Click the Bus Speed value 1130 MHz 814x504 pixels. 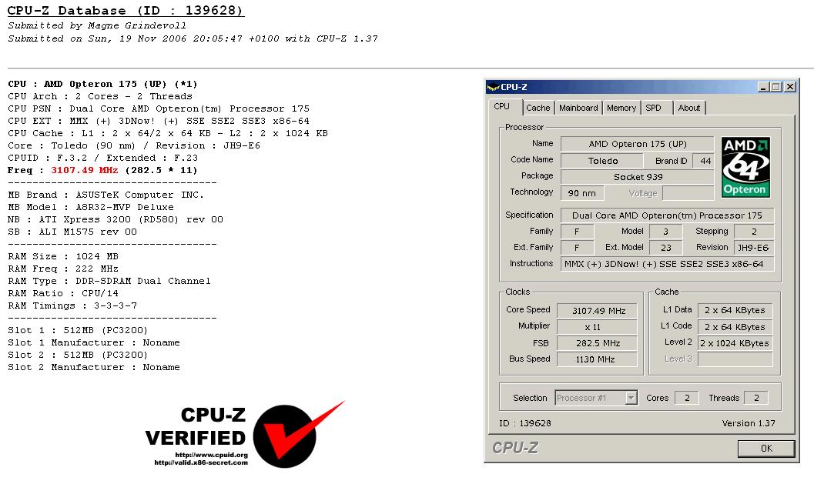(x=597, y=359)
